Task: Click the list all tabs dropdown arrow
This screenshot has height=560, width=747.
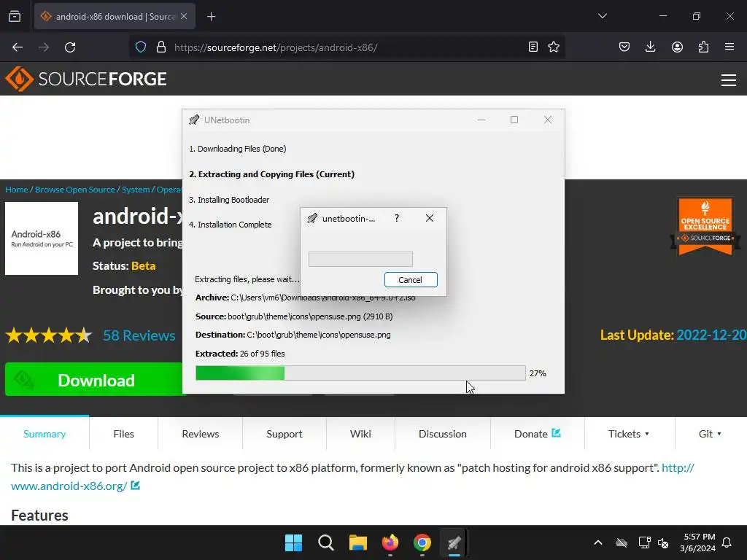Action: (x=602, y=16)
